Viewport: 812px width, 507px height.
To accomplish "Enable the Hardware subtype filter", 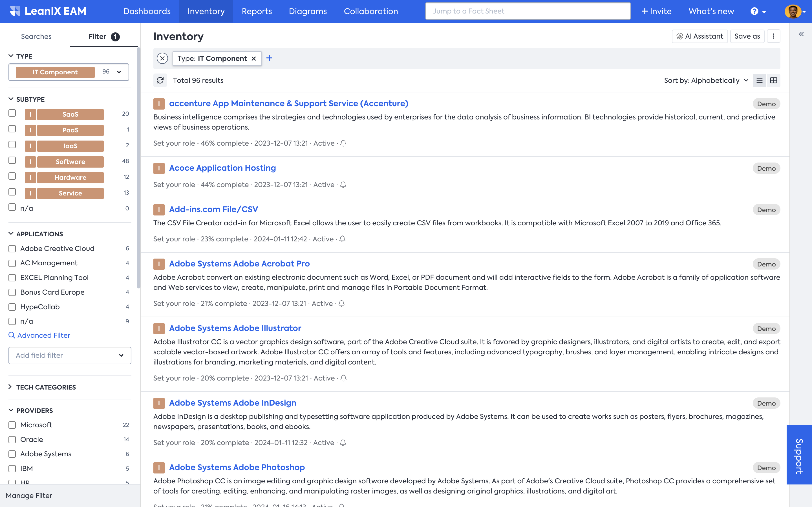I will click(x=12, y=176).
